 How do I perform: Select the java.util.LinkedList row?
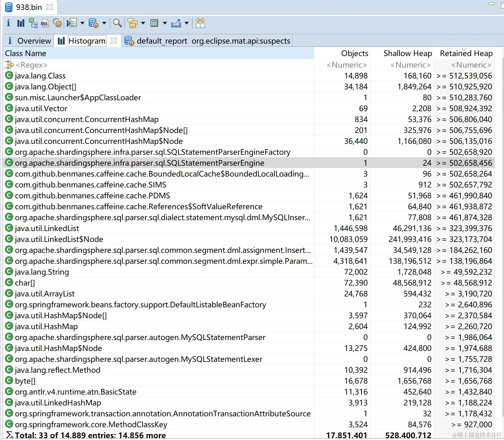249,228
